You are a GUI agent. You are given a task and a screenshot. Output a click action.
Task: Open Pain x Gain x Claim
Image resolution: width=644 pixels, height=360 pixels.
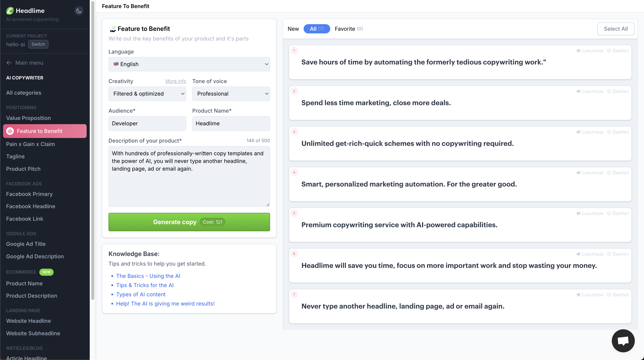click(x=30, y=144)
